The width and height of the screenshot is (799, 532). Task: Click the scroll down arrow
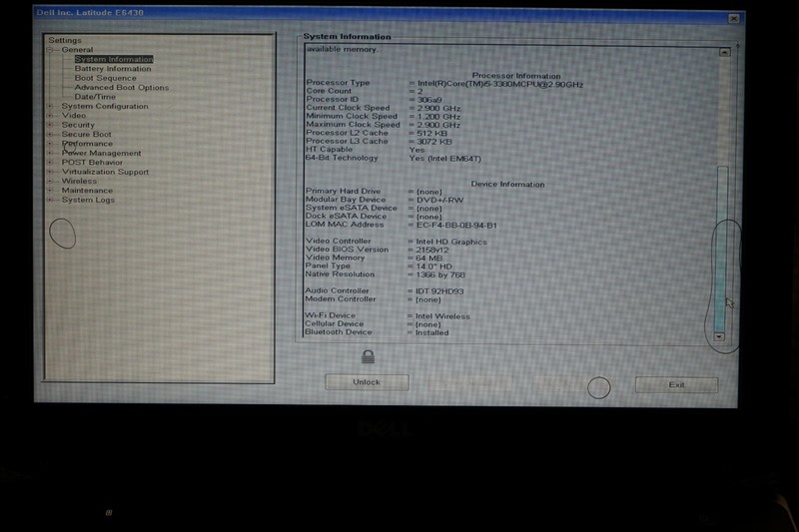click(719, 336)
